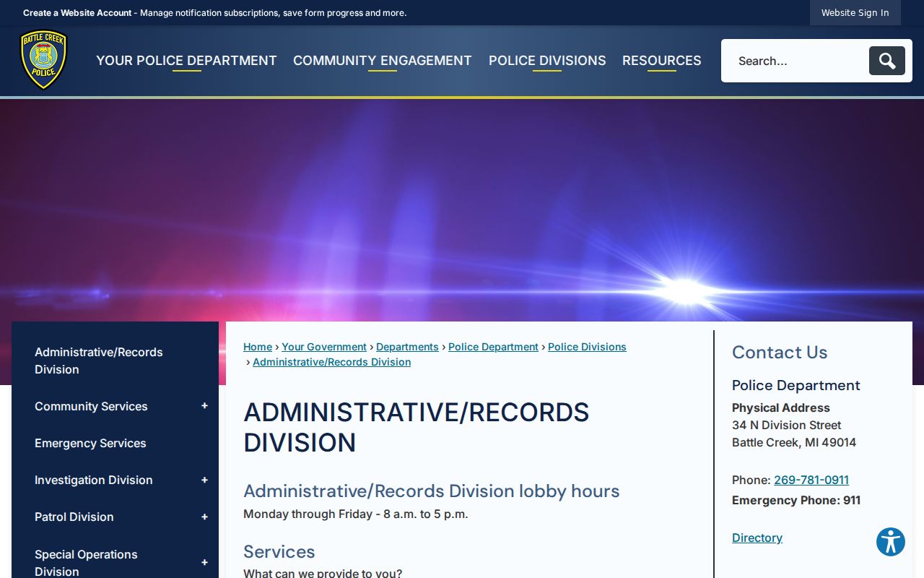Select Investigation Division in the sidebar

pos(94,480)
